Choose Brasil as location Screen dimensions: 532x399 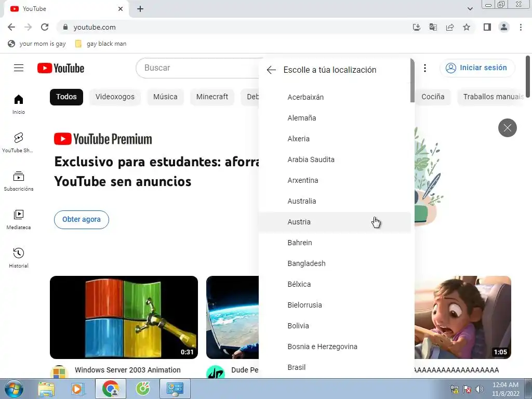click(335, 367)
